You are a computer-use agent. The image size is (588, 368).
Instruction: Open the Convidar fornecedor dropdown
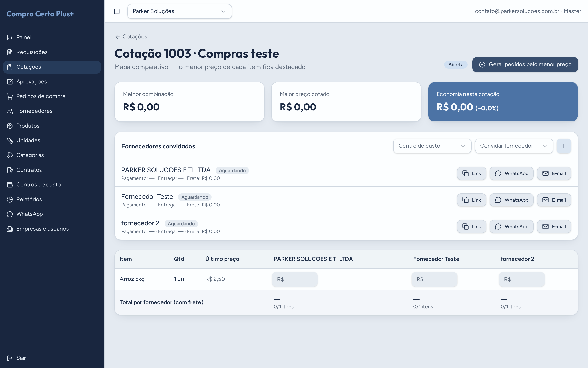(514, 146)
